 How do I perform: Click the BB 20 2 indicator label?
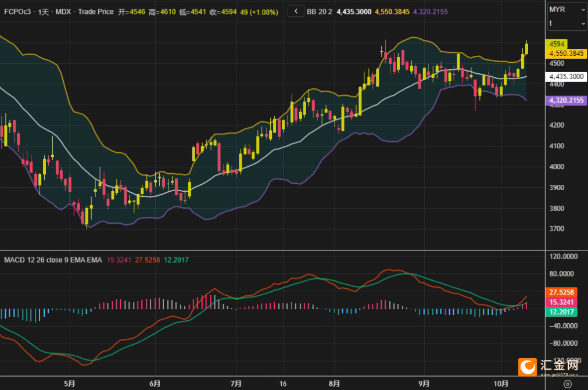pos(319,11)
